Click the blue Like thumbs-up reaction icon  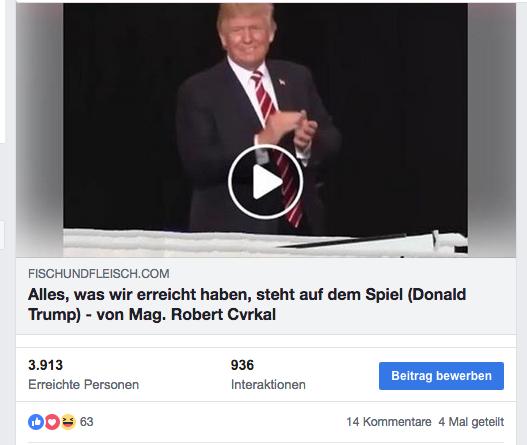36,421
